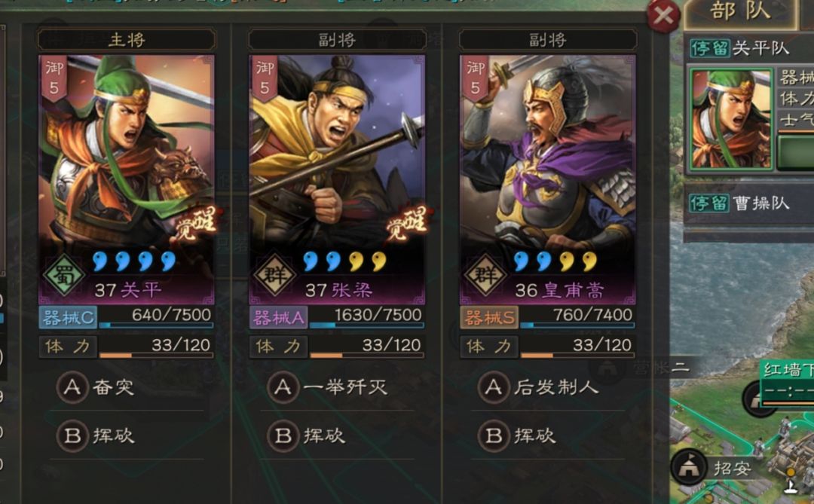Expand the 曹操队 troop entry
Viewport: 814px width, 504px height.
click(748, 203)
